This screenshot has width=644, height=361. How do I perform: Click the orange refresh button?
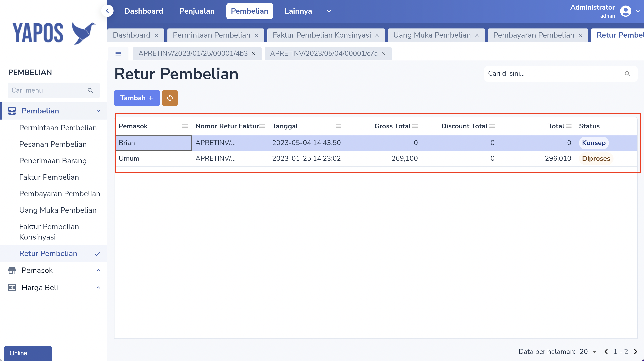[170, 98]
